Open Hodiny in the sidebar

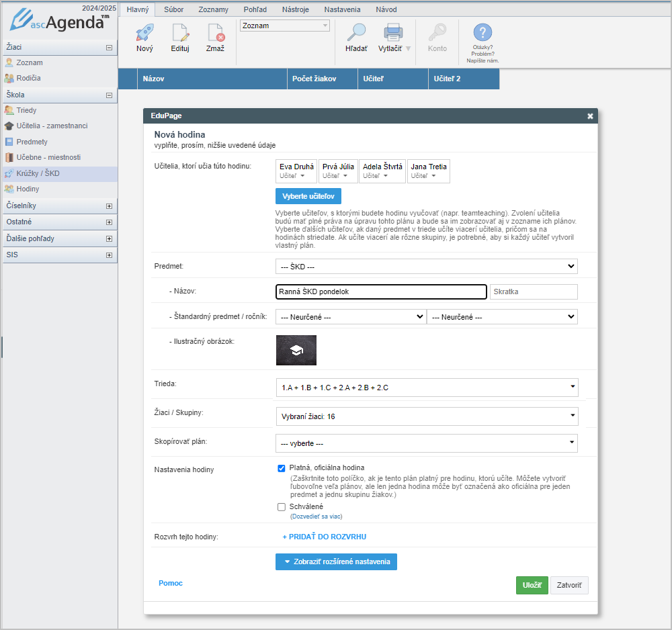(28, 189)
